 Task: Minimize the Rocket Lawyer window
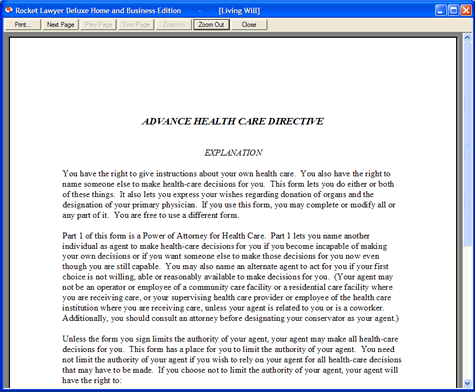click(441, 10)
